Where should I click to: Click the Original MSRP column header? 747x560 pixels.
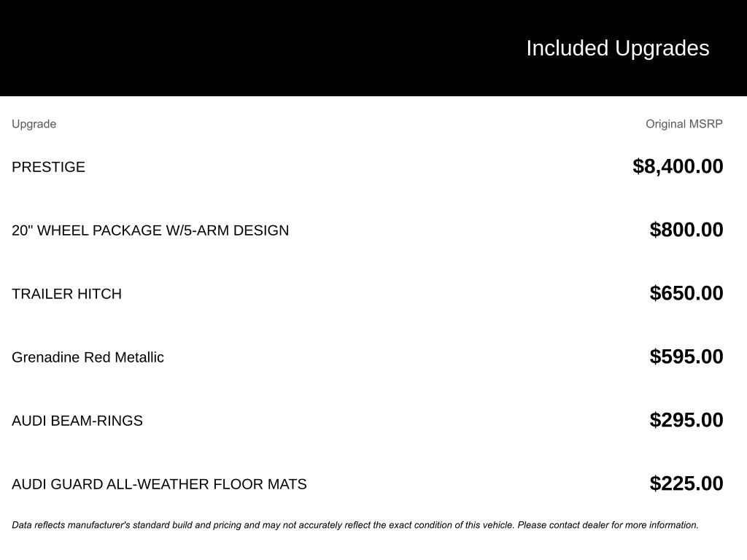pyautogui.click(x=684, y=124)
